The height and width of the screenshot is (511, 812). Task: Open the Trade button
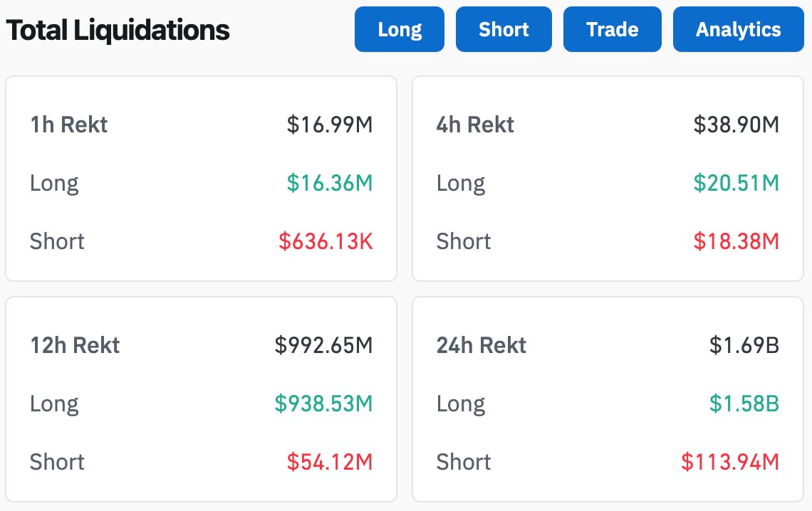coord(613,29)
